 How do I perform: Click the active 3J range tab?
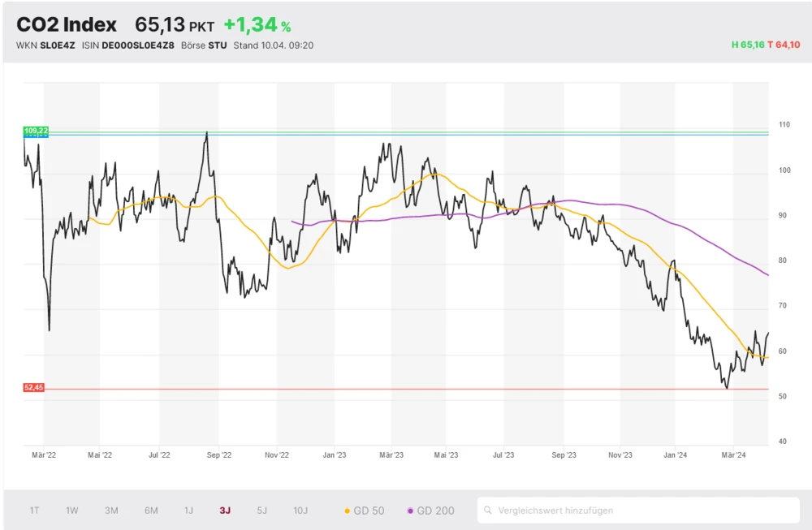[225, 511]
